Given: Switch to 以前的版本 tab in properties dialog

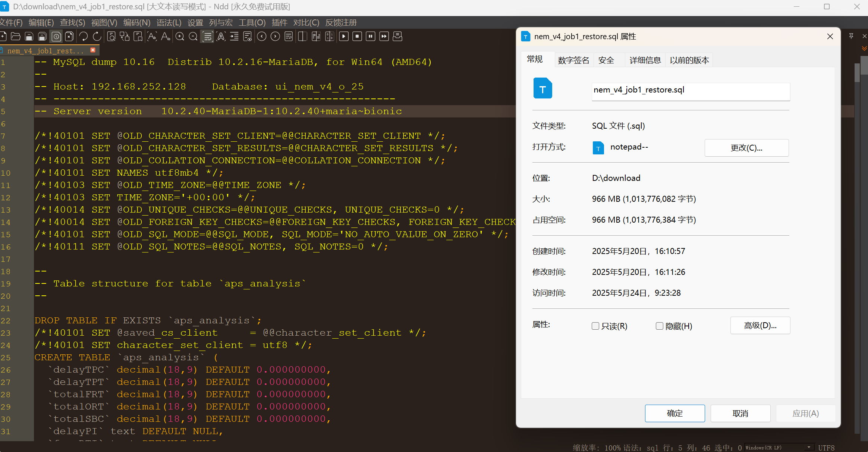Looking at the screenshot, I should (x=689, y=60).
